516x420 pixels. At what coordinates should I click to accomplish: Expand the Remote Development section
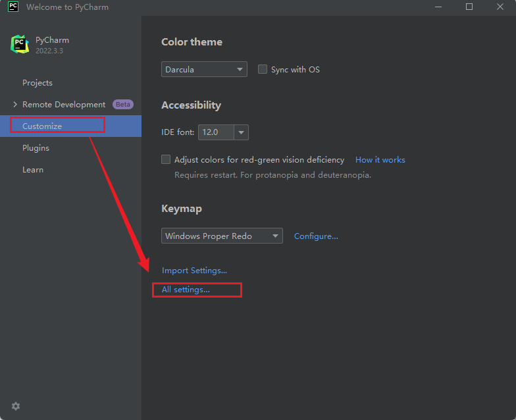pyautogui.click(x=14, y=104)
